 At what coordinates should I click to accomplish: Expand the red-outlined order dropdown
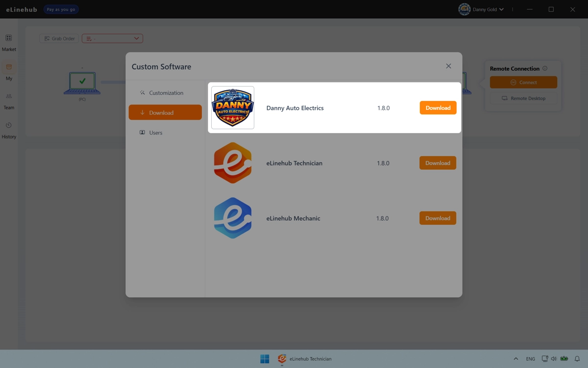112,38
